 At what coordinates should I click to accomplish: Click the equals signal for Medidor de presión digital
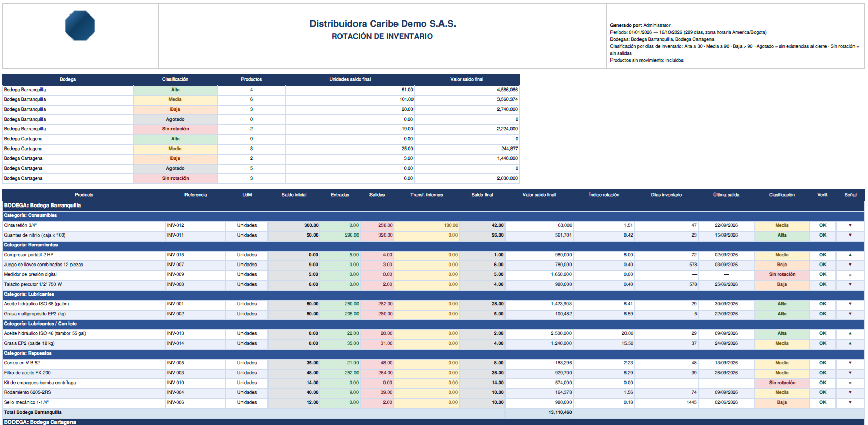coord(850,274)
